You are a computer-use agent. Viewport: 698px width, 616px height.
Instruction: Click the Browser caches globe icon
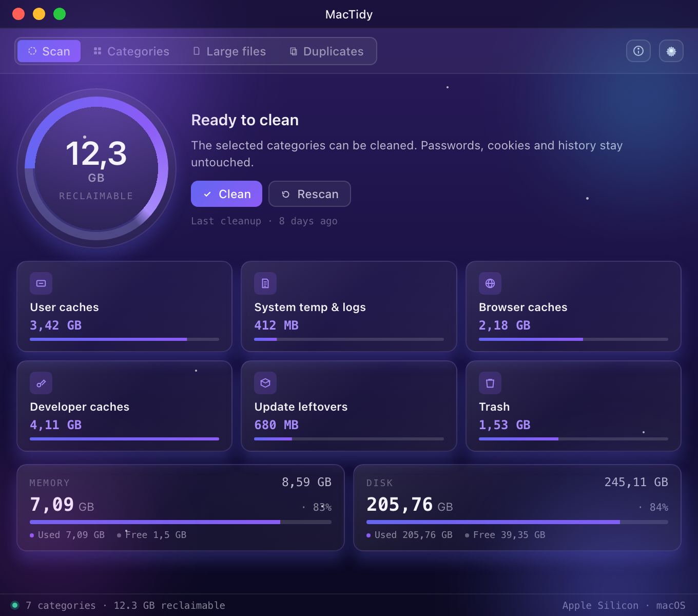pyautogui.click(x=490, y=283)
